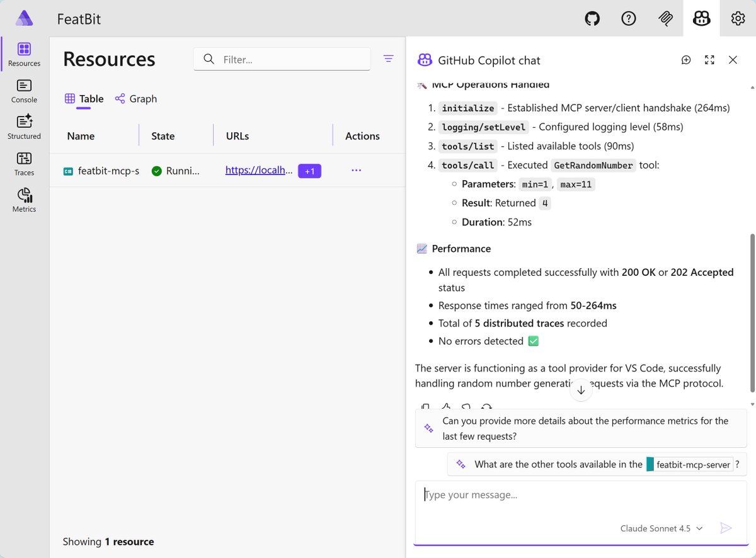Click the 'No errors detected' bullet

click(x=489, y=341)
